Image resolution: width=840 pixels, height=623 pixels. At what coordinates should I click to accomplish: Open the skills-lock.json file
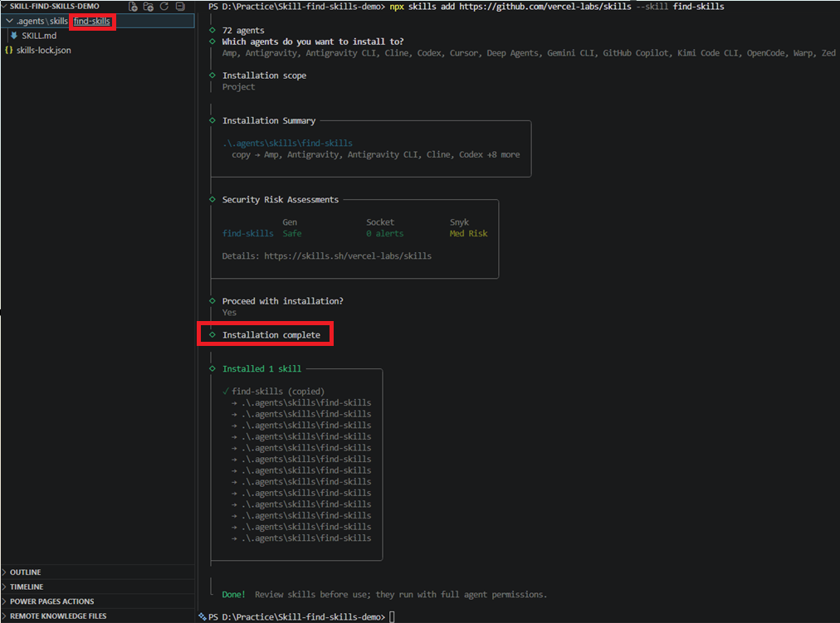[x=43, y=50]
